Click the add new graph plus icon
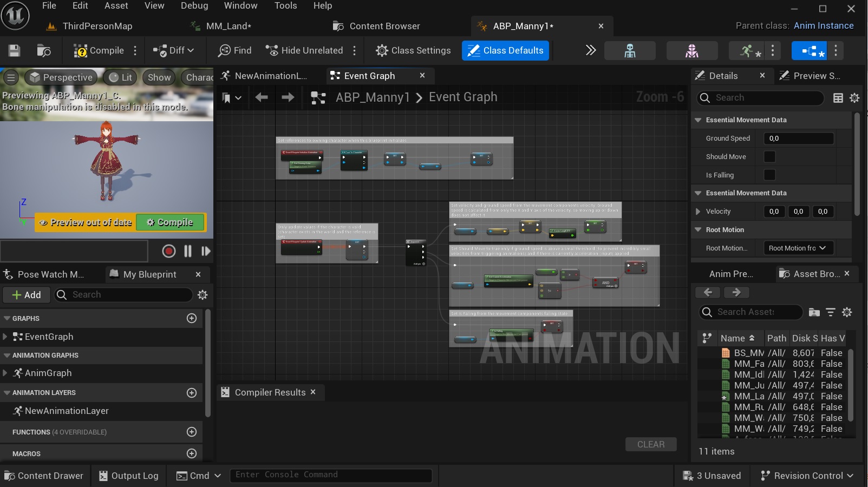This screenshot has height=487, width=868. coord(192,318)
